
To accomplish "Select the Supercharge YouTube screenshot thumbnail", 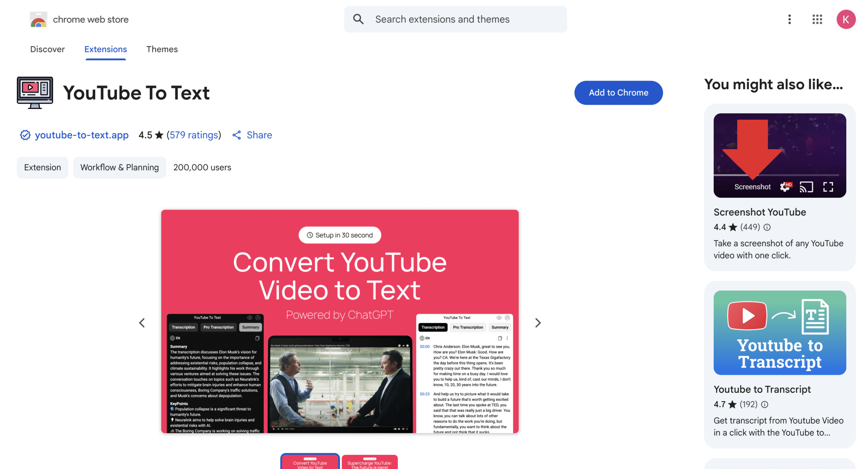I will coord(369,463).
